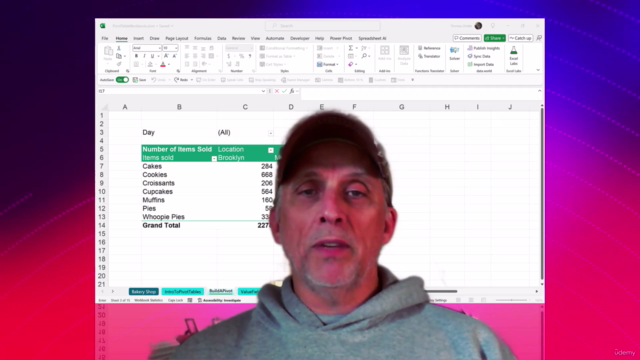Click the horizontal scrollbar right arrow

pos(537,291)
